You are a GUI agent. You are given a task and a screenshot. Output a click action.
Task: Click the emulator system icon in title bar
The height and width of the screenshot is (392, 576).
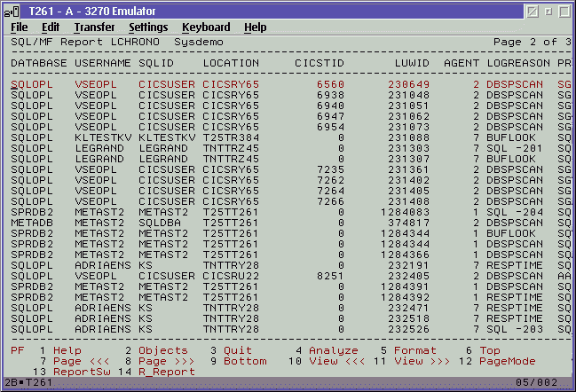point(12,12)
